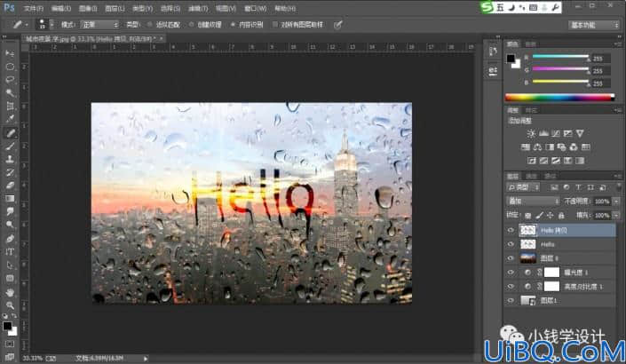
Task: Open the brush size preset picker
Action: pyautogui.click(x=52, y=25)
